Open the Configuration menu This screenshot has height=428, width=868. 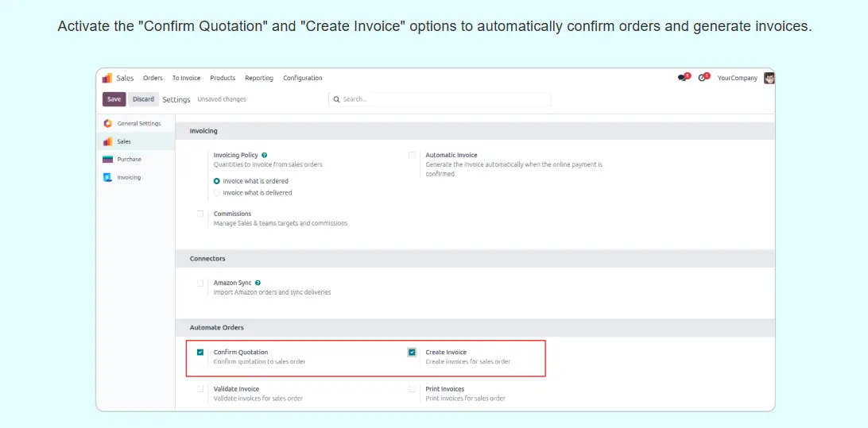[303, 78]
